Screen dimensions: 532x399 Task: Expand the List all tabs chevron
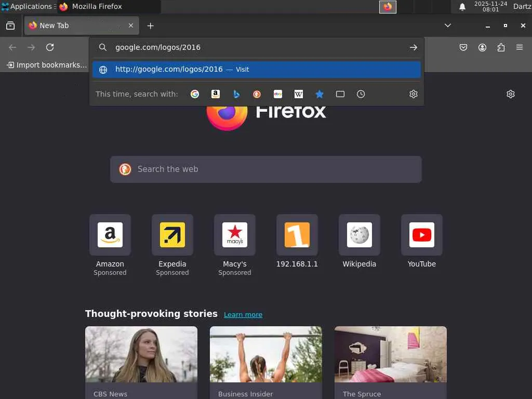click(448, 25)
